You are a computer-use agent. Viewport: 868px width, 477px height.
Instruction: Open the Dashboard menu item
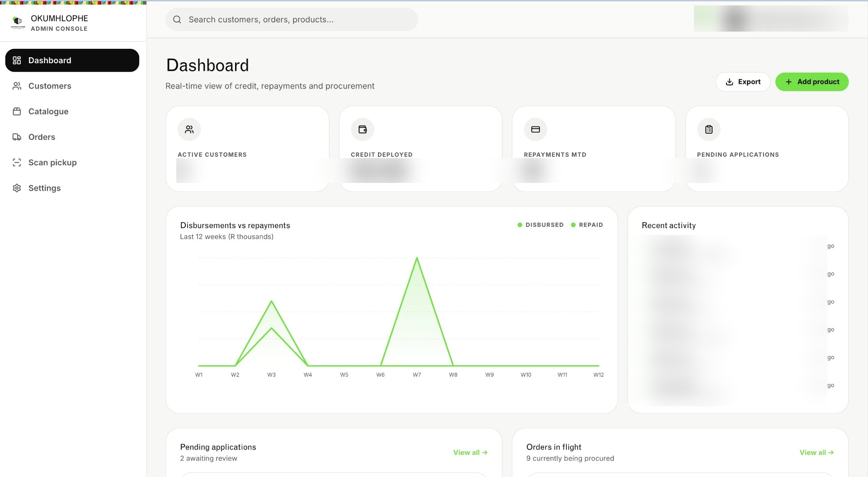72,60
